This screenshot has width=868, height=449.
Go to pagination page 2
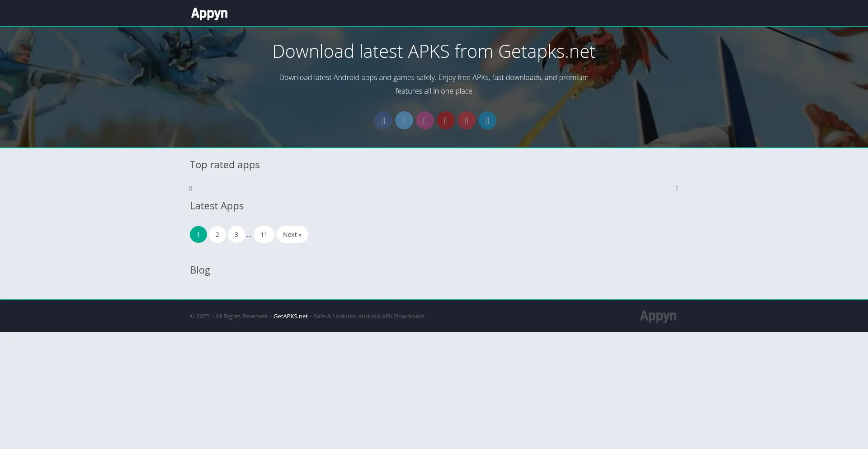[x=217, y=235]
